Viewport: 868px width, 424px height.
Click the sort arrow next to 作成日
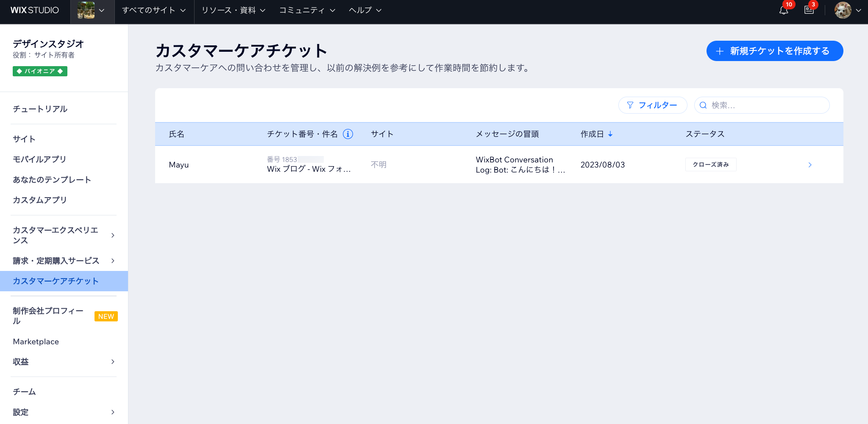click(610, 134)
